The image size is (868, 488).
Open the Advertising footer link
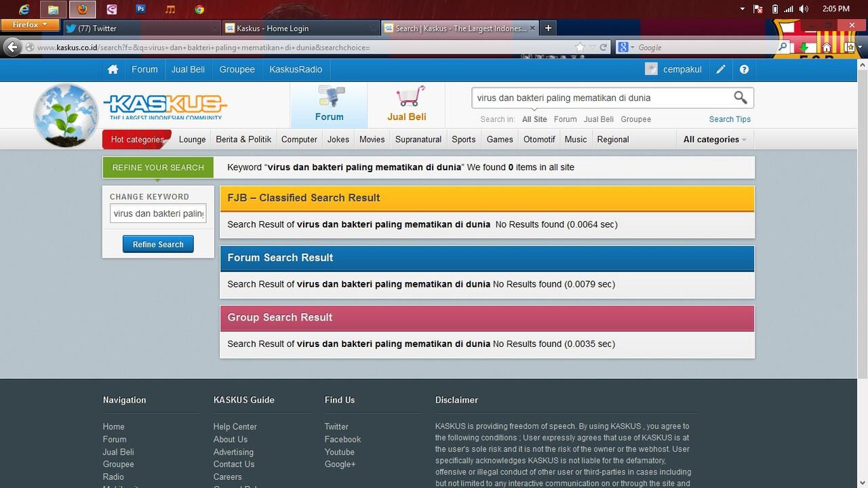pos(233,452)
